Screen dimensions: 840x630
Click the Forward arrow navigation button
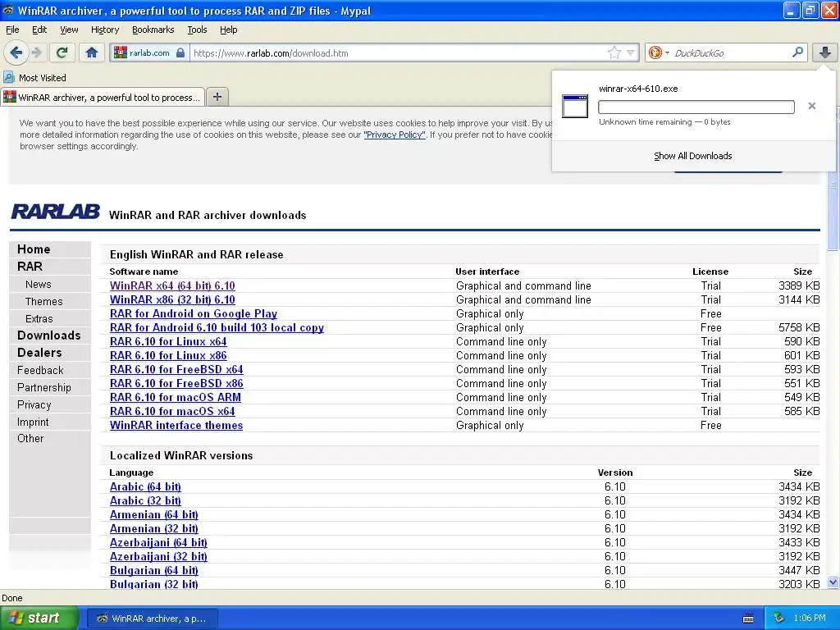point(36,52)
